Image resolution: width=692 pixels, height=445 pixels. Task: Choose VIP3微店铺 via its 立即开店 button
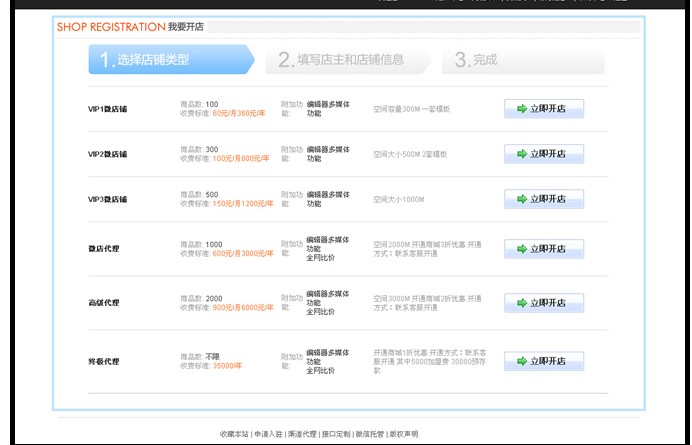point(544,199)
